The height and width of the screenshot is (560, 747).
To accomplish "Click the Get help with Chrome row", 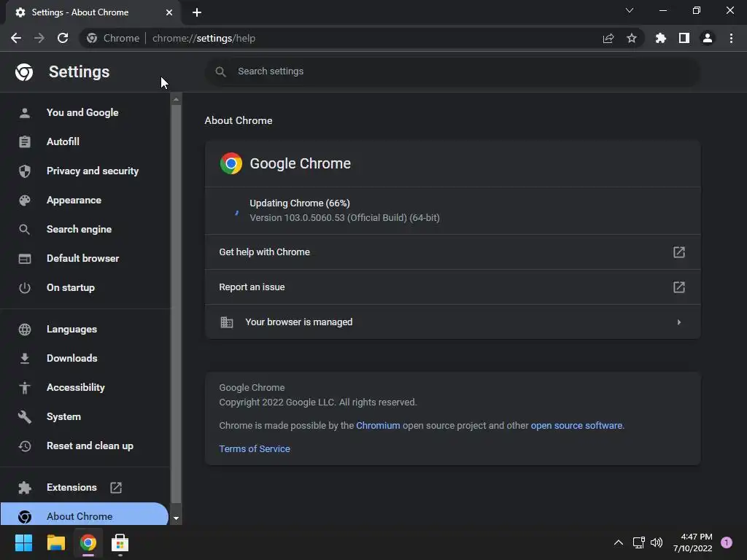I will point(452,252).
